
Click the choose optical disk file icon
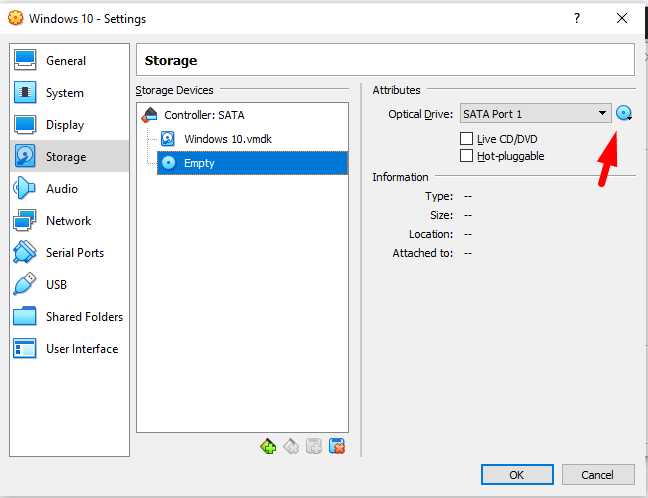coord(625,114)
